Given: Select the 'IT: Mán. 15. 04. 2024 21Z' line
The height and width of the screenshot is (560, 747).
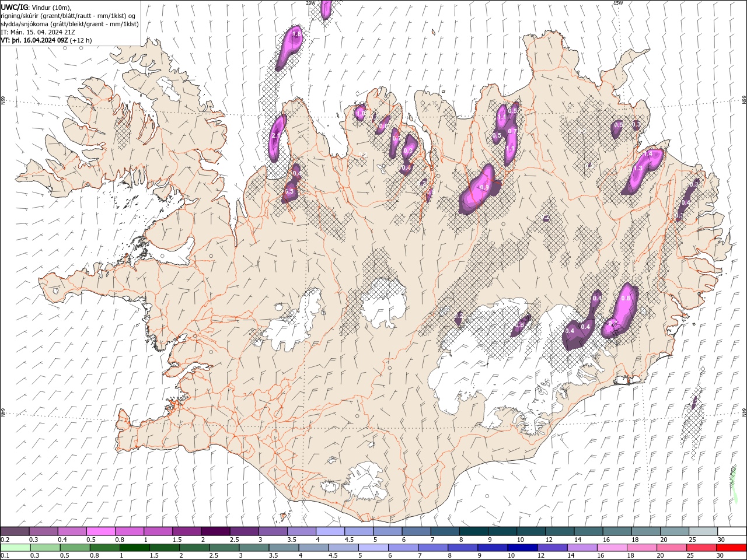Looking at the screenshot, I should (37, 32).
